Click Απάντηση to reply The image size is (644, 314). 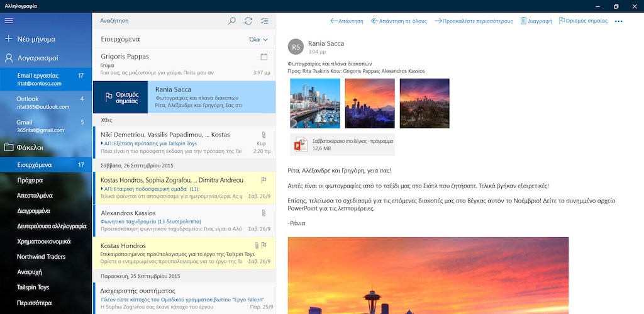pos(347,21)
